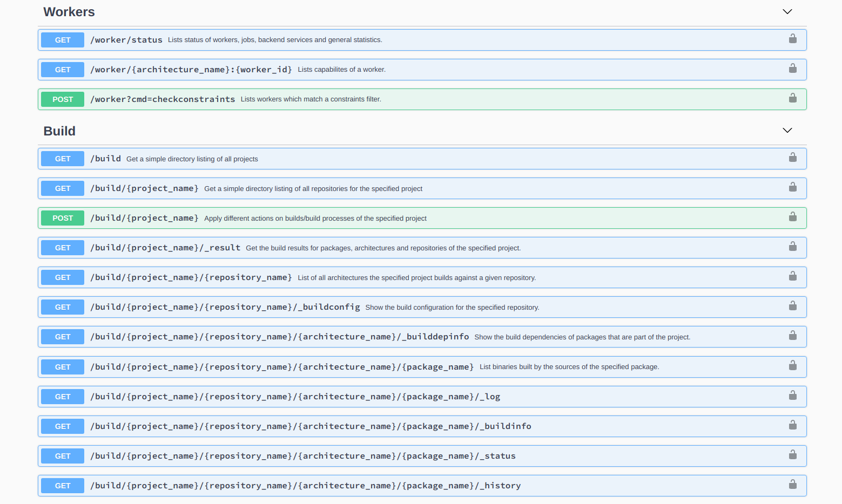
Task: Click the lock on the _builddepinfo endpoint row
Action: coord(792,335)
